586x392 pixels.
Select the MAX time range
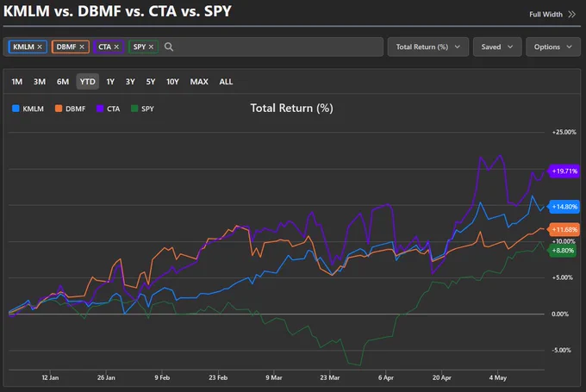click(199, 82)
